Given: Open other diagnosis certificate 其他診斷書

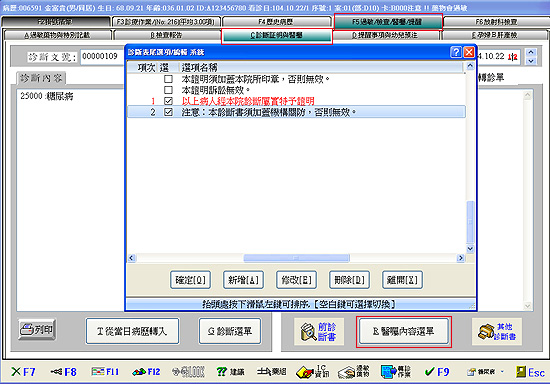Looking at the screenshot, I should (497, 332).
